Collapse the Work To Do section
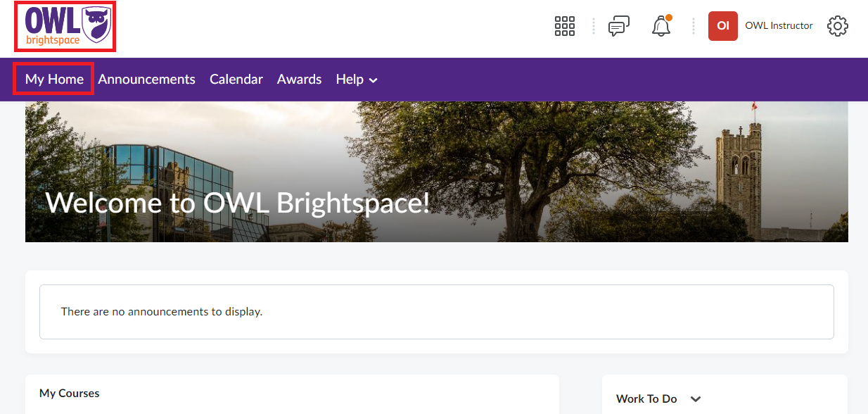868x414 pixels. (695, 399)
